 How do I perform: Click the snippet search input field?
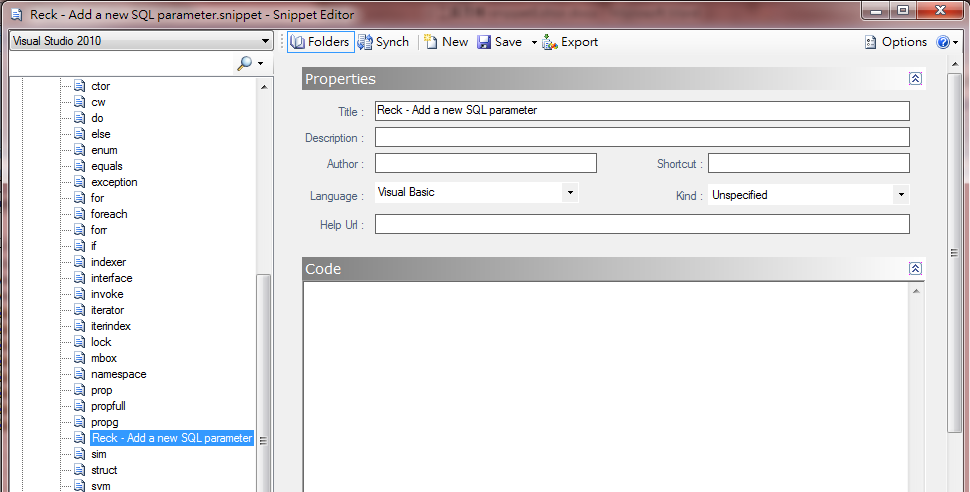[x=122, y=63]
